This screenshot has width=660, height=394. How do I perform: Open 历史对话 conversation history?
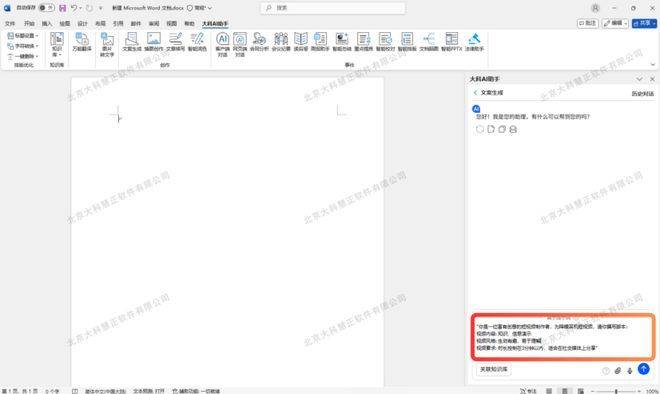pos(642,93)
